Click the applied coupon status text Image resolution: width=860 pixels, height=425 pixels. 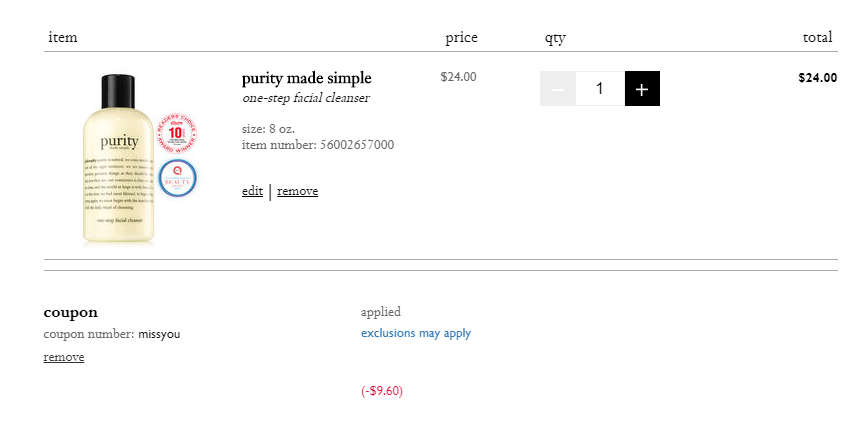pyautogui.click(x=381, y=312)
